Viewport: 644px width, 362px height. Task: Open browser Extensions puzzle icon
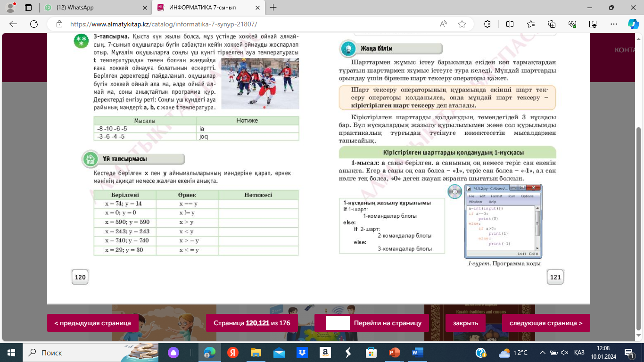coord(487,24)
